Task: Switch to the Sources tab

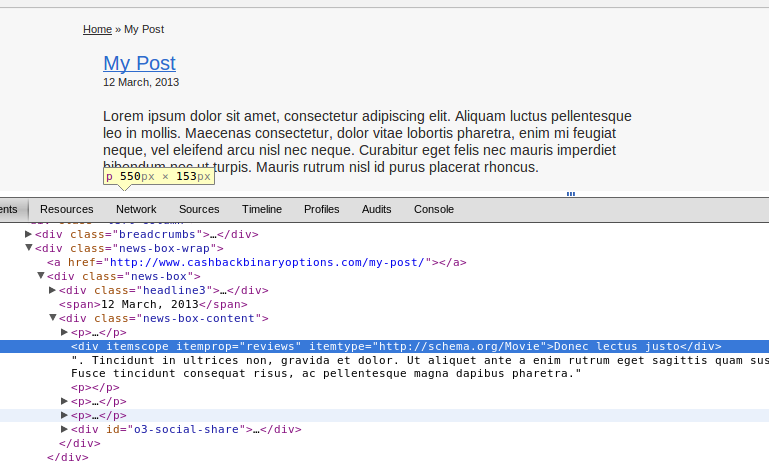Action: (199, 209)
